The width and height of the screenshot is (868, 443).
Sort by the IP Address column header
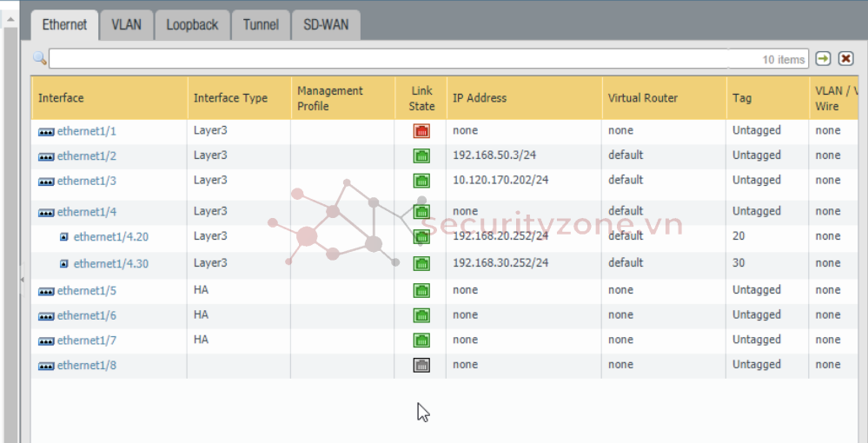(x=479, y=98)
